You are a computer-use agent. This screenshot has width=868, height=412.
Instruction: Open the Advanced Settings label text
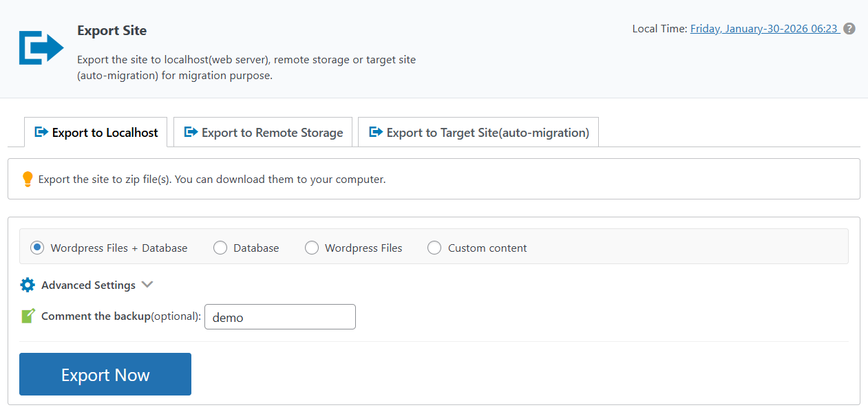pos(88,285)
